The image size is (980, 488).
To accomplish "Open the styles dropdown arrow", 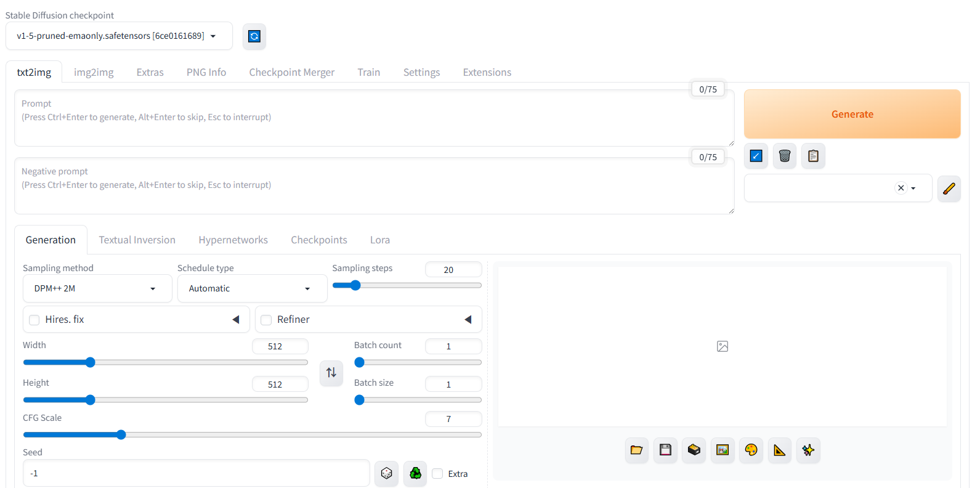I will [913, 189].
